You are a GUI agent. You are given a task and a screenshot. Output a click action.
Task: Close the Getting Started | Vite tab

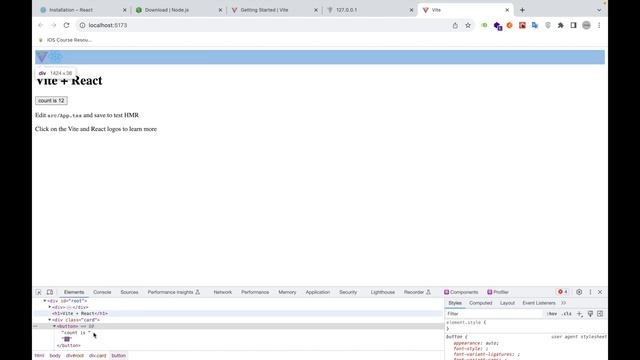pos(316,10)
